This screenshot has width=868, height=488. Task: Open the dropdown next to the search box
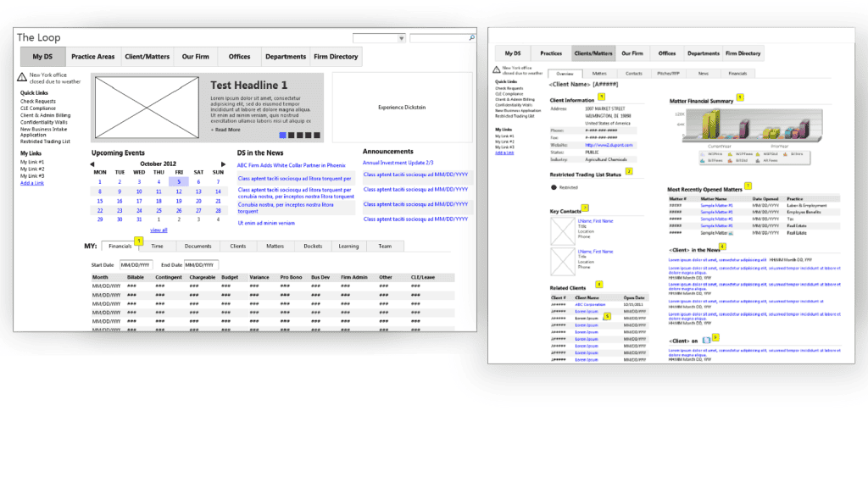tap(401, 38)
